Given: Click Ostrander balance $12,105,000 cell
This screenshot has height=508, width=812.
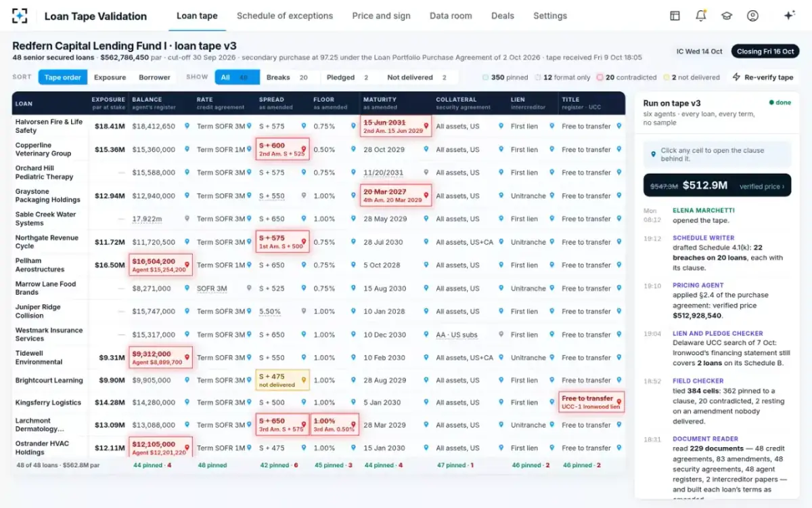Looking at the screenshot, I should 160,448.
